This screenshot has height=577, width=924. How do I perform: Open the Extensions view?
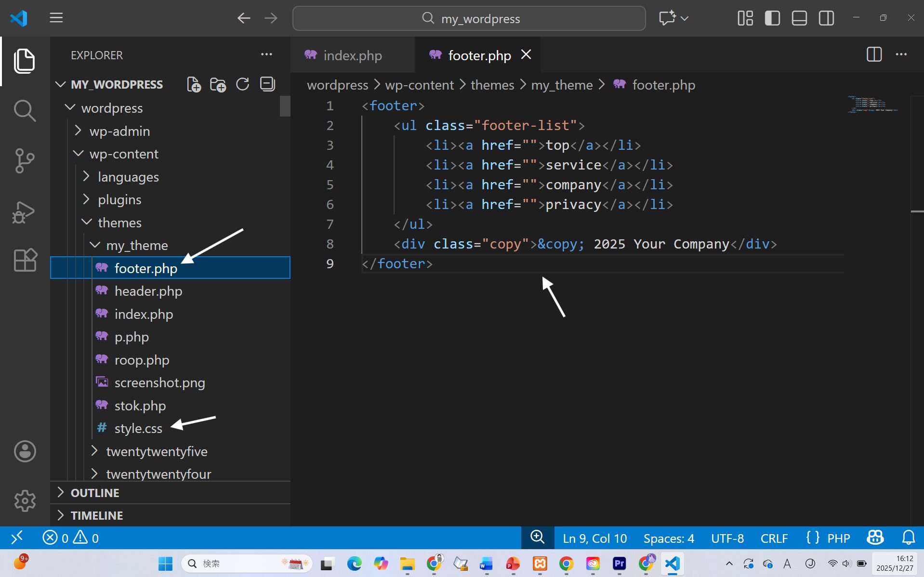pyautogui.click(x=25, y=260)
